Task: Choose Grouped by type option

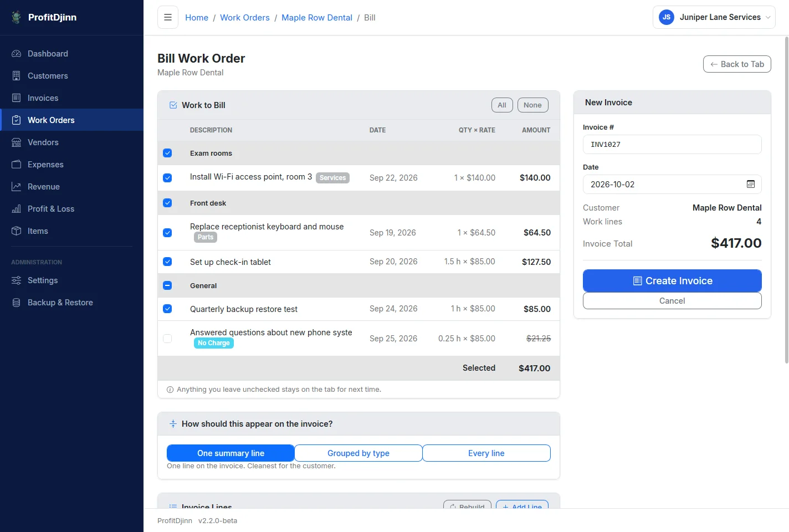Action: click(358, 453)
